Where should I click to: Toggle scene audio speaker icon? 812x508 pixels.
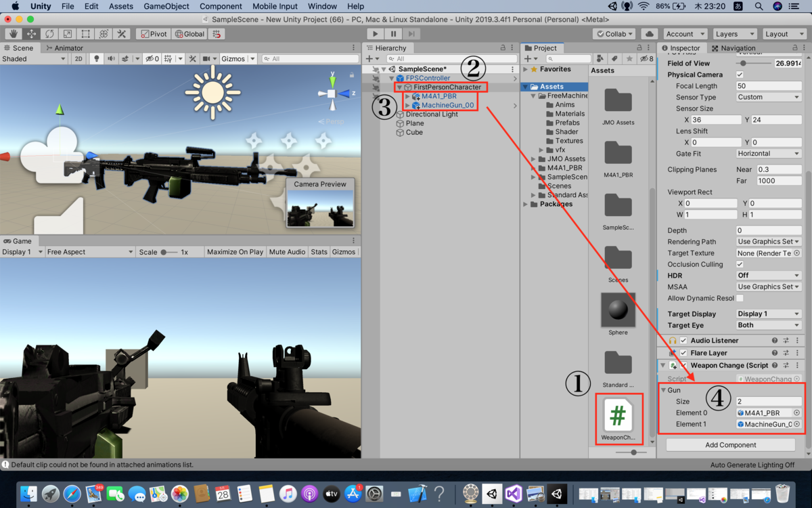pos(111,59)
